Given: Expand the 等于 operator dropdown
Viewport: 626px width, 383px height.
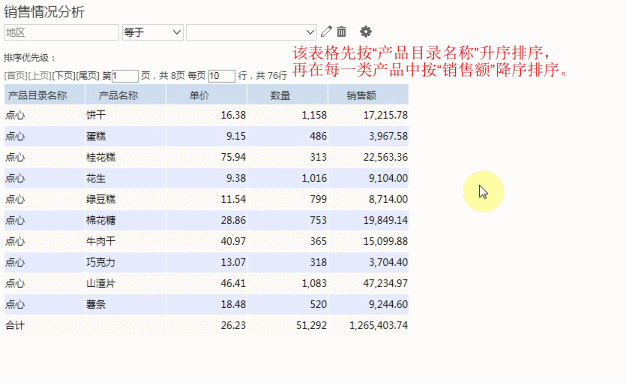Looking at the screenshot, I should [x=153, y=32].
